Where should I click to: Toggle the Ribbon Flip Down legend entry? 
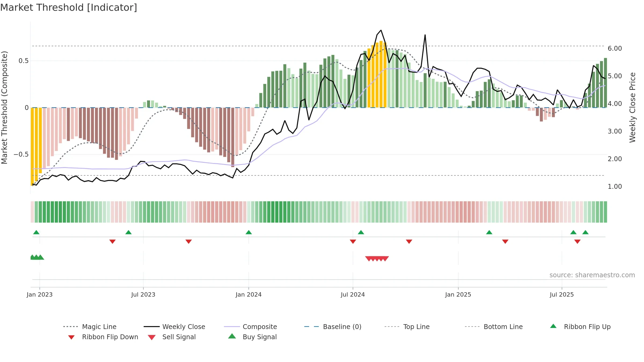[x=103, y=337]
